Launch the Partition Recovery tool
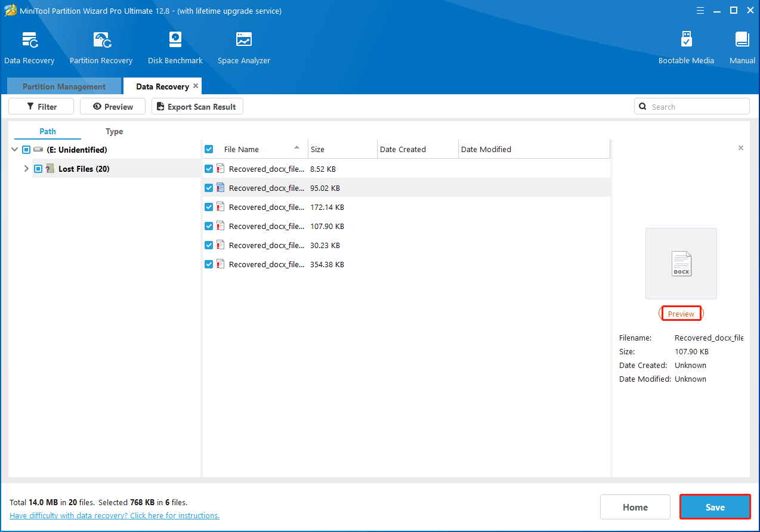Viewport: 760px width, 532px height. pyautogui.click(x=101, y=41)
